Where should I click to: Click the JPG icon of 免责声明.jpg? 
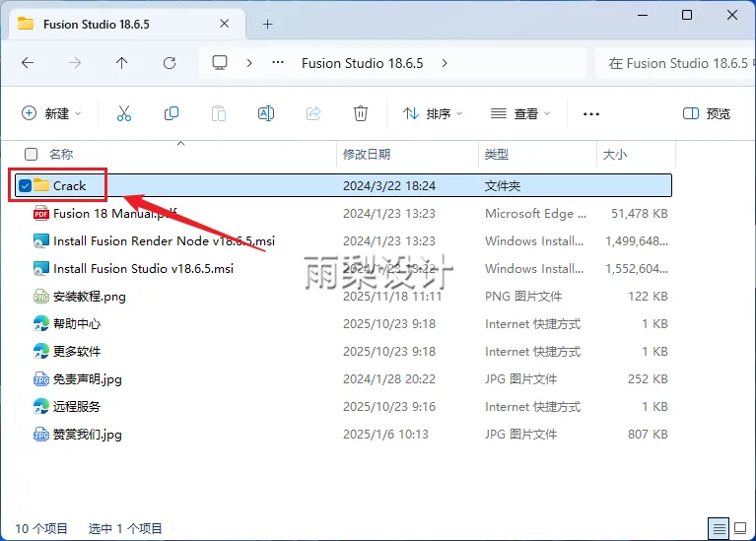[x=41, y=379]
